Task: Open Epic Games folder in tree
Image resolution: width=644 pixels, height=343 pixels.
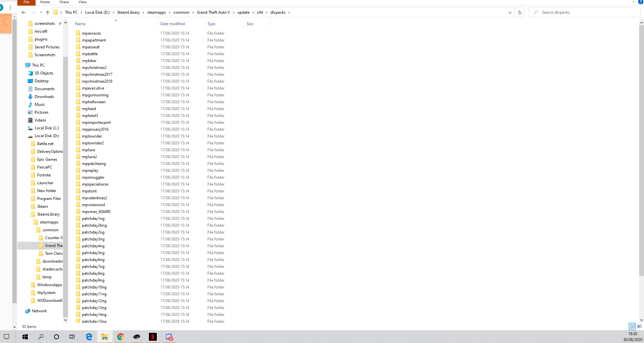Action: point(47,159)
